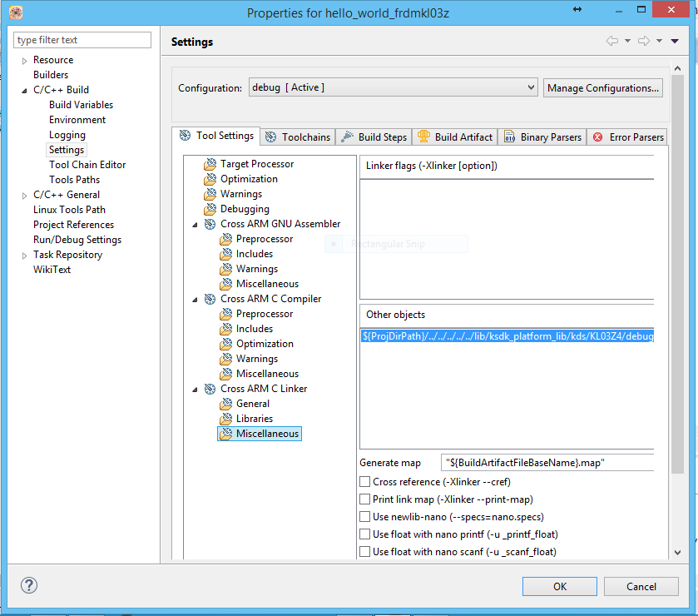698x616 pixels.
Task: Select Tool Chain Editor in the sidebar
Action: [87, 164]
